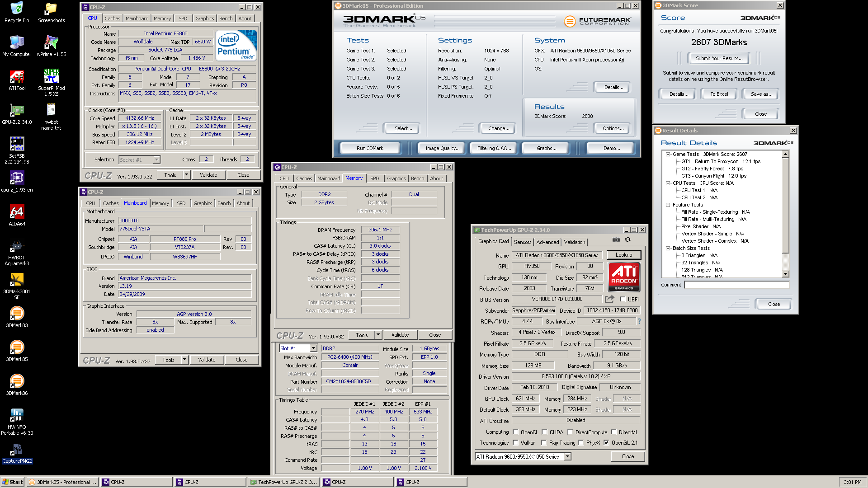The height and width of the screenshot is (488, 868).
Task: Take GPU-Z screenshot with camera icon
Action: coord(616,239)
